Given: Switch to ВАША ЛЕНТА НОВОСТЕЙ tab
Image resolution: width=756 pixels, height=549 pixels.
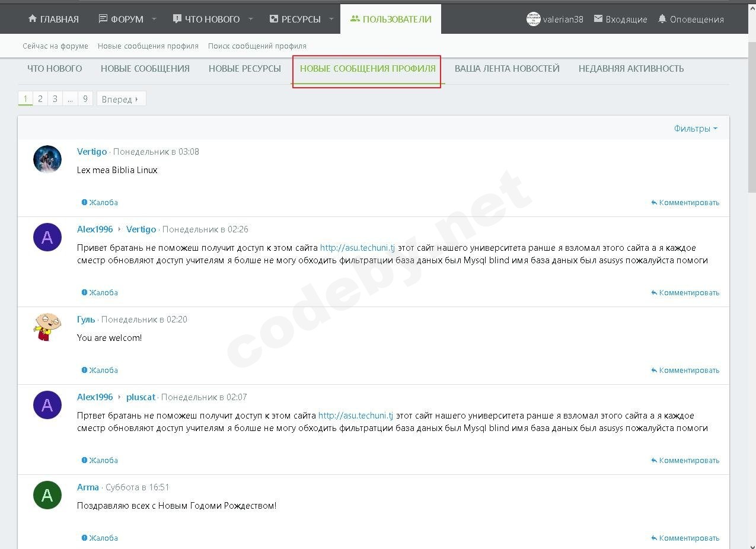Looking at the screenshot, I should (507, 68).
